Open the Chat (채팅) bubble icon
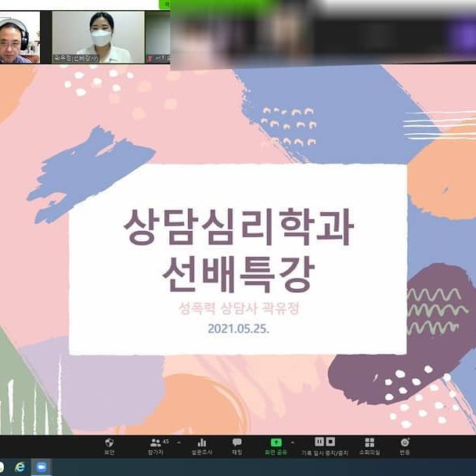Screen dimensions: 476x476 coord(236,443)
